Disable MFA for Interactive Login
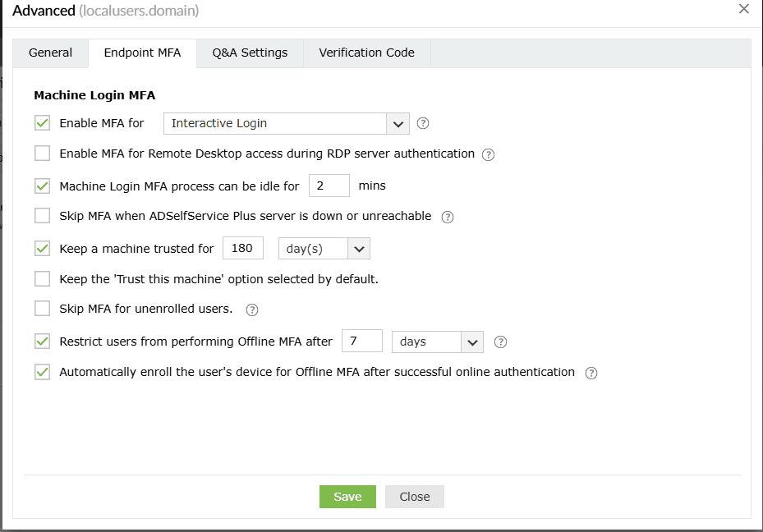Viewport: 763px width, 532px height. [x=42, y=122]
